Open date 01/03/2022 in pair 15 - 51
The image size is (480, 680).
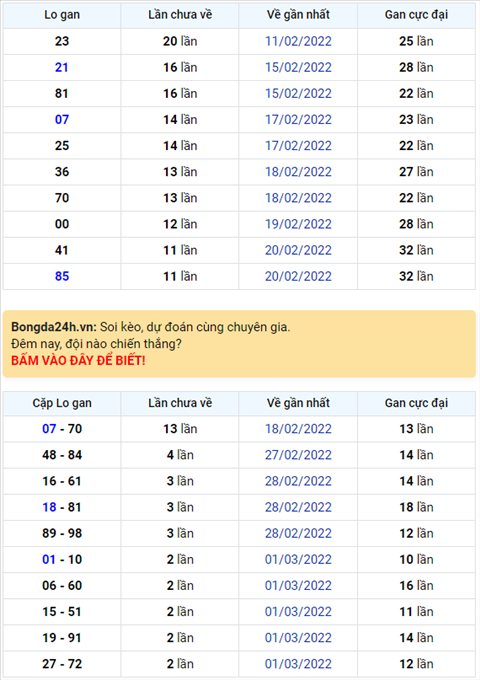click(298, 612)
